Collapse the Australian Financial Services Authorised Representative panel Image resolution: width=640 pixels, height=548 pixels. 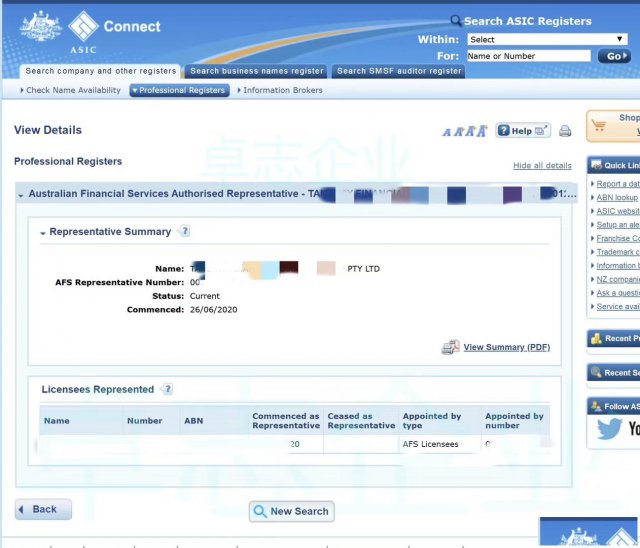coord(21,195)
